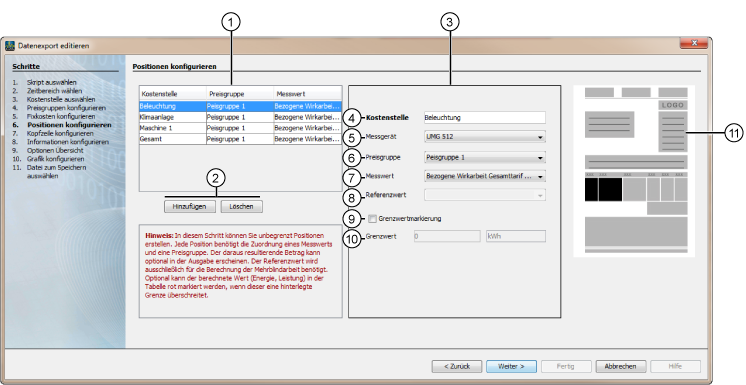Image resolution: width=746 pixels, height=385 pixels.
Task: Click the Kostenstelle column header
Action: click(173, 94)
